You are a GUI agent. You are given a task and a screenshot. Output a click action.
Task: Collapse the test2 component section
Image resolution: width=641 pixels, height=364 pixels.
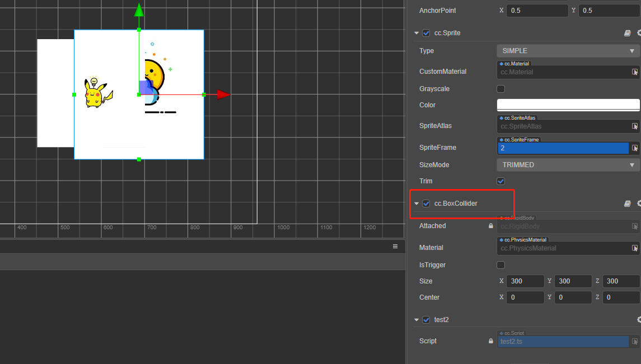pyautogui.click(x=416, y=320)
